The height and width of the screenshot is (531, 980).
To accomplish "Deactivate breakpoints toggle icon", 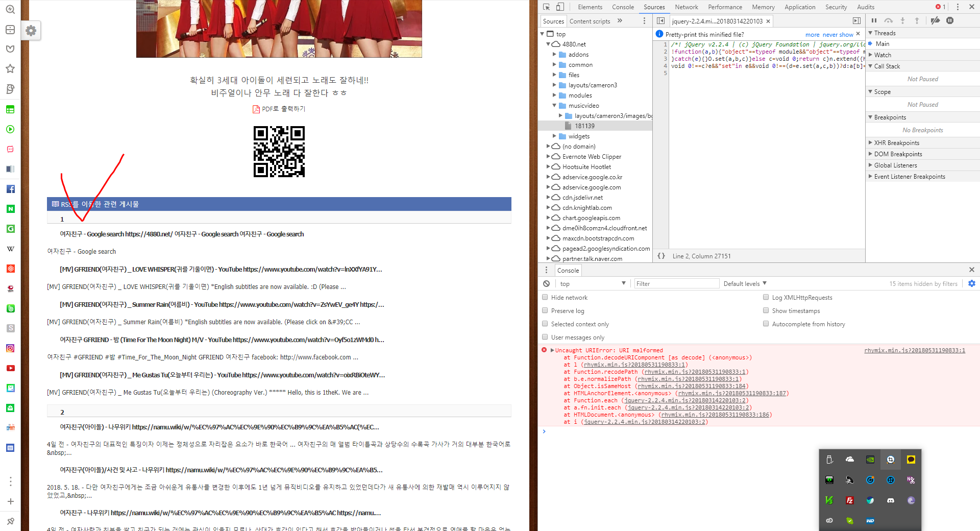I will [x=935, y=20].
